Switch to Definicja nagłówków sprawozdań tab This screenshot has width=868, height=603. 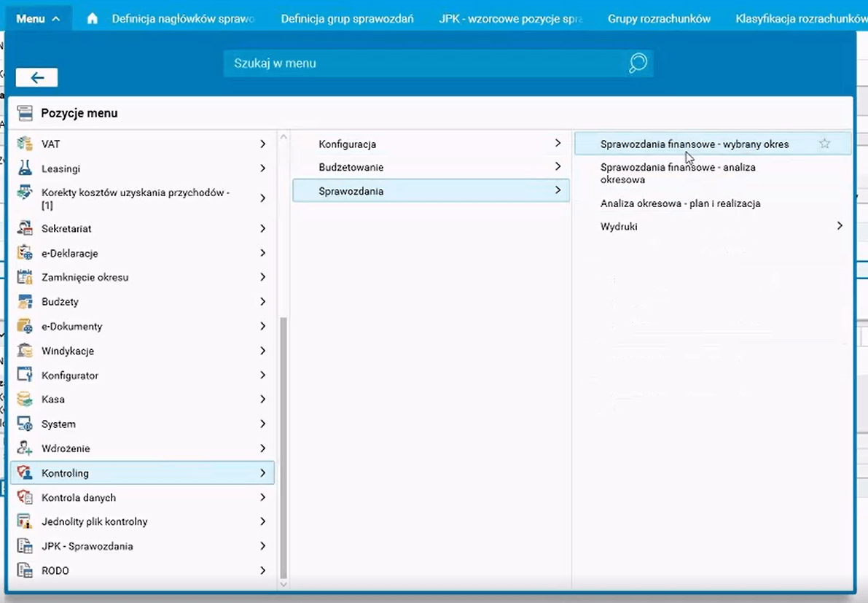click(x=183, y=19)
